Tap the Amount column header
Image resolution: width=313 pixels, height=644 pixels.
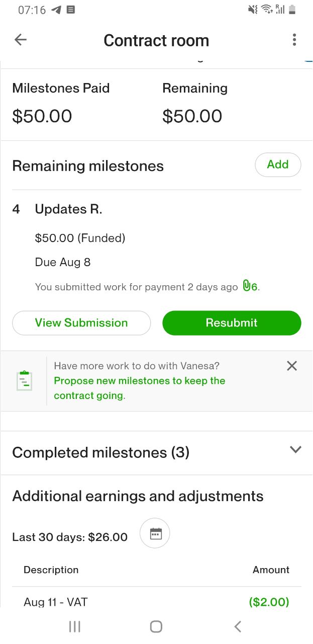[271, 570]
